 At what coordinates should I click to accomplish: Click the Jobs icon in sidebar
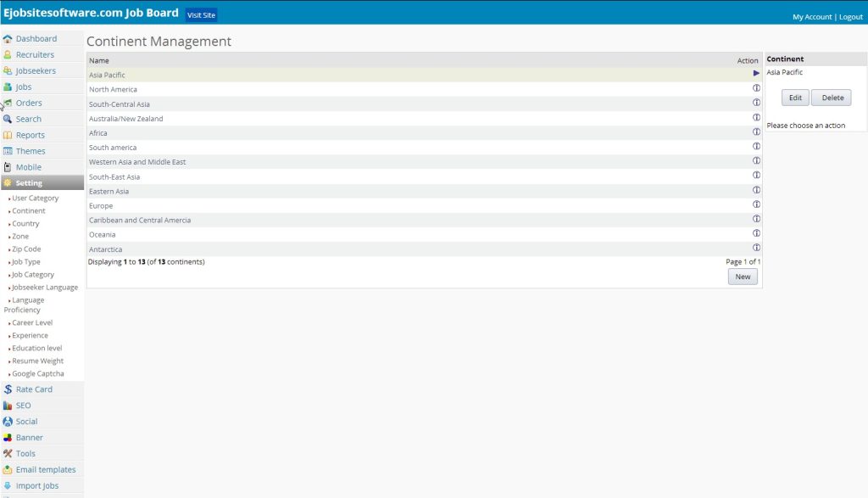click(7, 87)
